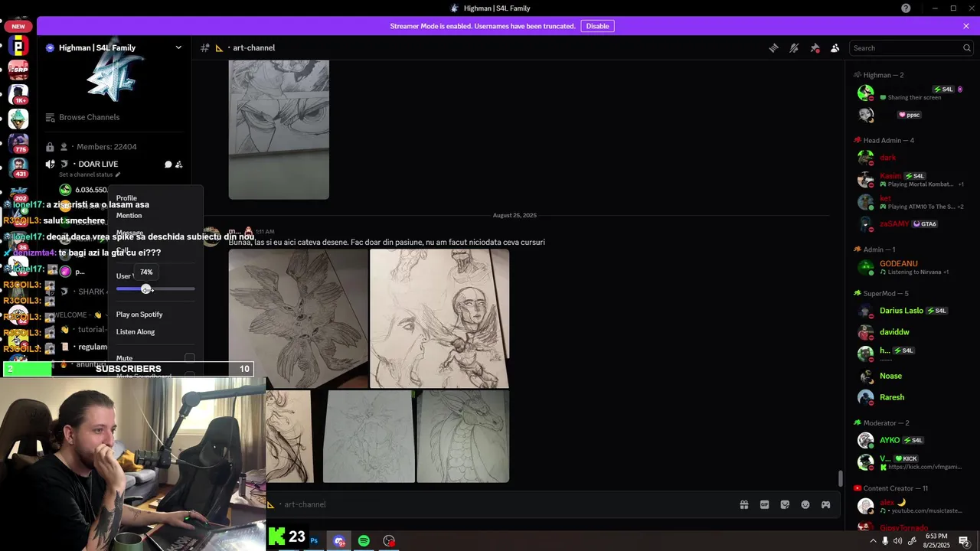Click the Members: 22404 channel row
Viewport: 980px width, 551px height.
113,146
